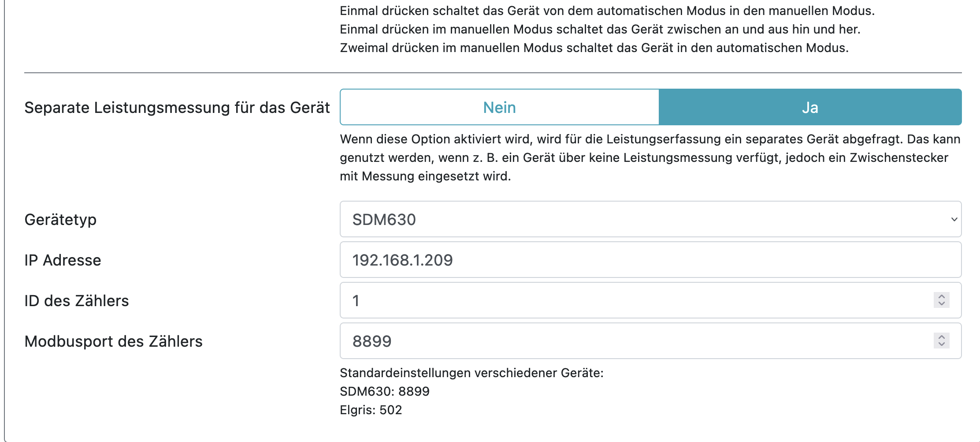Increase ID des Zählers with up arrow
Image resolution: width=980 pixels, height=442 pixels.
942,296
